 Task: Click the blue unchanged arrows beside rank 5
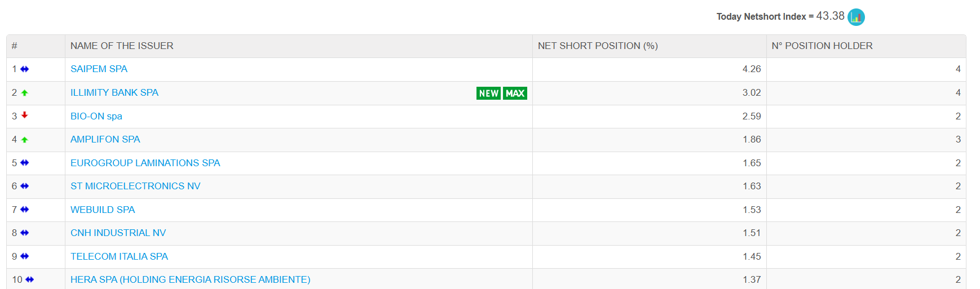pos(24,163)
